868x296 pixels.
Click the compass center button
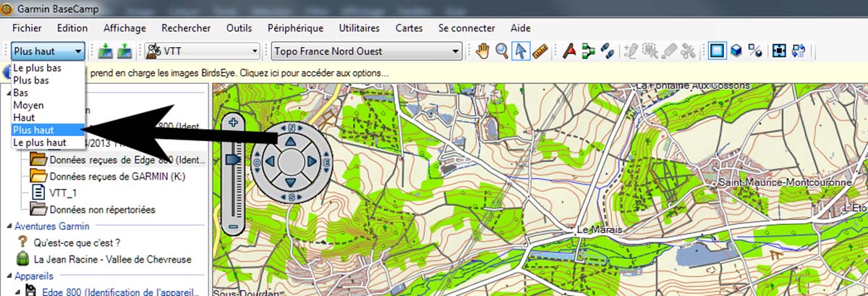[x=292, y=161]
